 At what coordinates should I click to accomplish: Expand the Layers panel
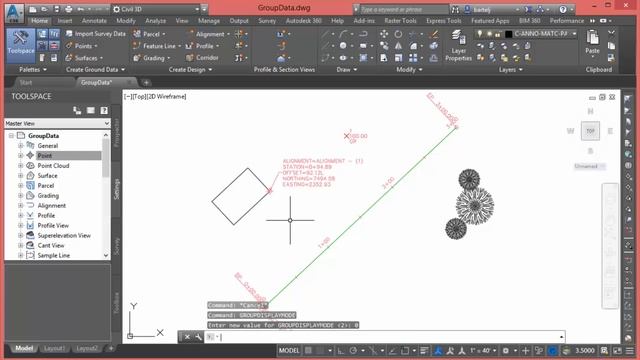510,70
